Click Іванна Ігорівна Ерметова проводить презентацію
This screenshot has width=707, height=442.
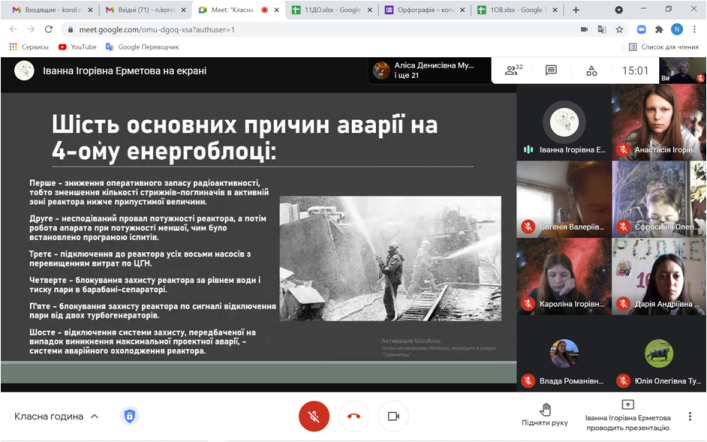pos(628,415)
